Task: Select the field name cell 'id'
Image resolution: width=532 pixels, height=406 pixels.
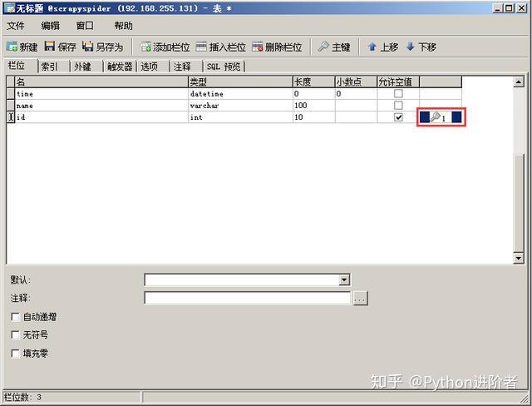Action: click(x=101, y=117)
